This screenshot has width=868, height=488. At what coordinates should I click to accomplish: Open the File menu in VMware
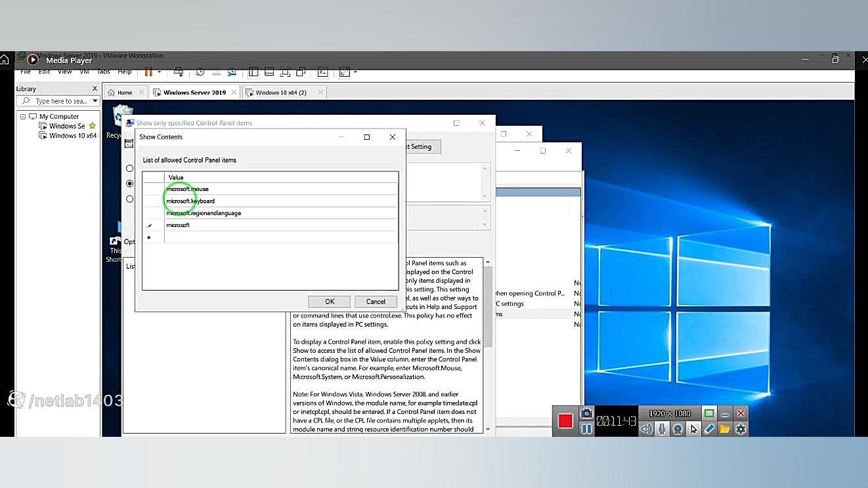26,71
